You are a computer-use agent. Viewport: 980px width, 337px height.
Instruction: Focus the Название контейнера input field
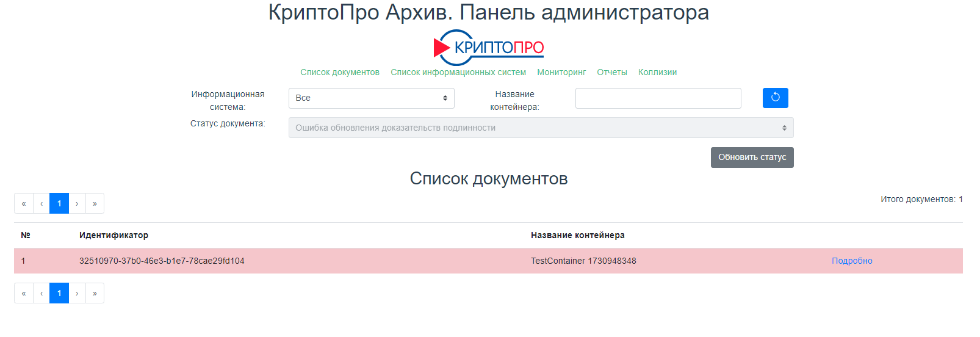click(658, 98)
